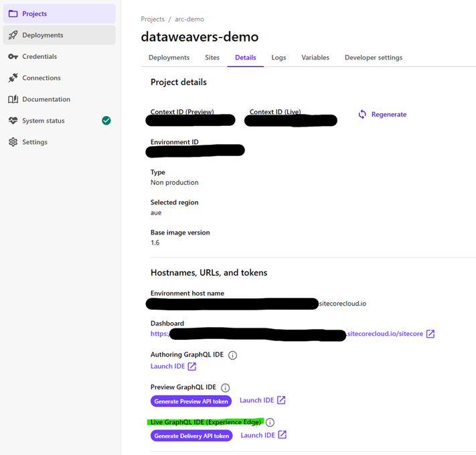The width and height of the screenshot is (476, 455).
Task: Click the Connections plug icon
Action: click(13, 78)
